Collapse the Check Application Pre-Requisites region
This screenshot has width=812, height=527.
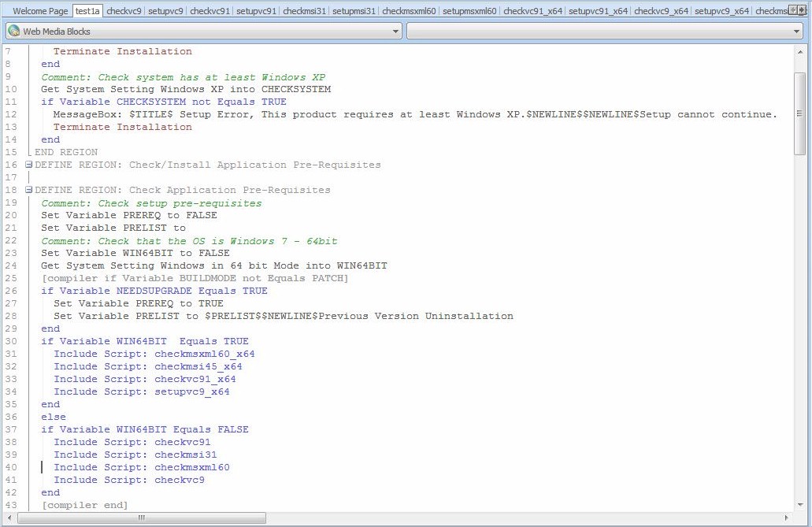(x=29, y=190)
